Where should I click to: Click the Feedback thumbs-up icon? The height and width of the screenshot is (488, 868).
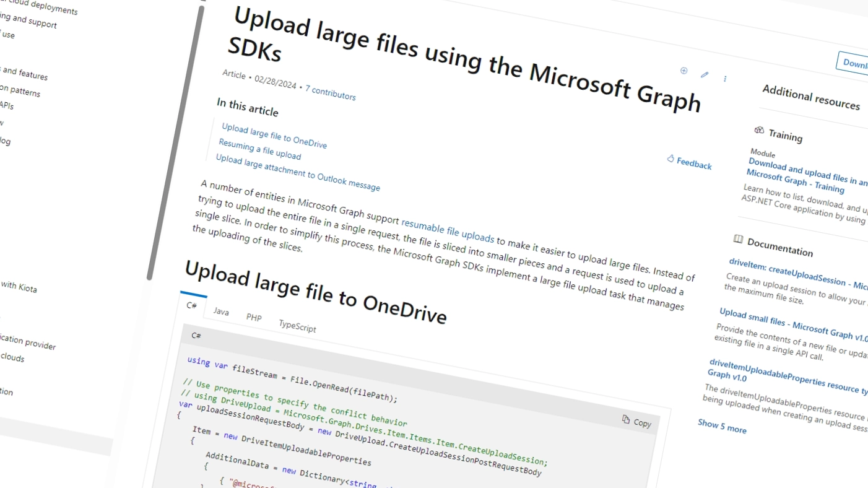671,159
